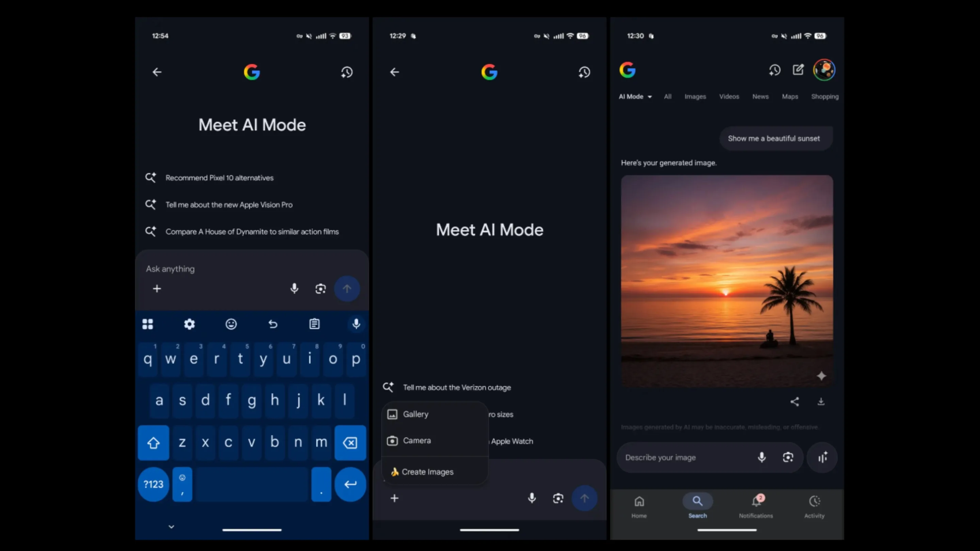Tap the share icon below the sunset image
The width and height of the screenshot is (980, 551).
pos(794,402)
